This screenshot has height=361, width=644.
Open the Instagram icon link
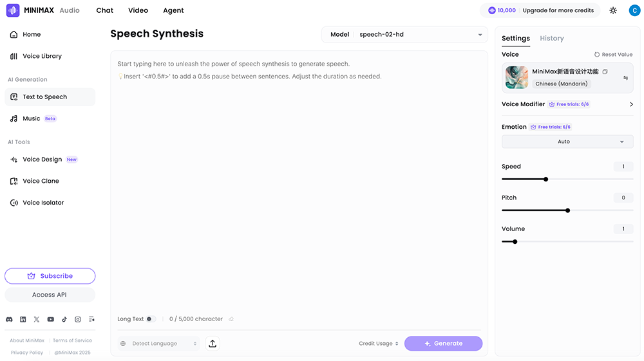(78, 319)
